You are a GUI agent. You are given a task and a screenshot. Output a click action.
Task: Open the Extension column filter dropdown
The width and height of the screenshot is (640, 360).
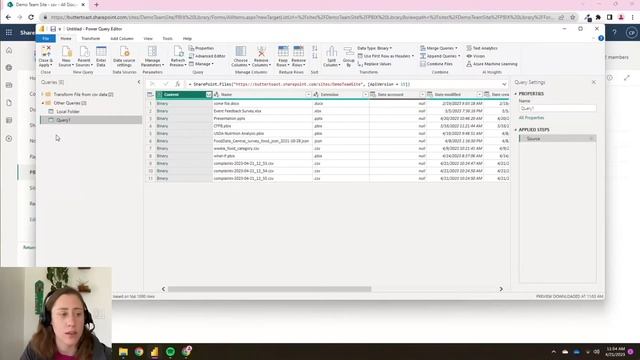pos(365,95)
